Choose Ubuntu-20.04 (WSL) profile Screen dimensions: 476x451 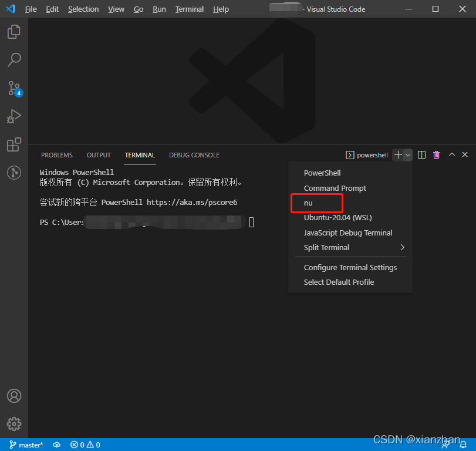(350, 217)
